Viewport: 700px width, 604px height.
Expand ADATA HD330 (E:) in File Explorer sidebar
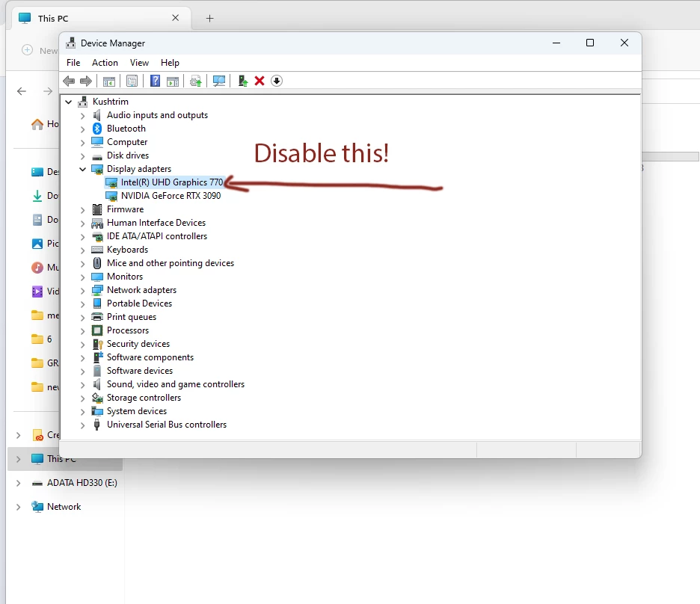click(x=18, y=483)
